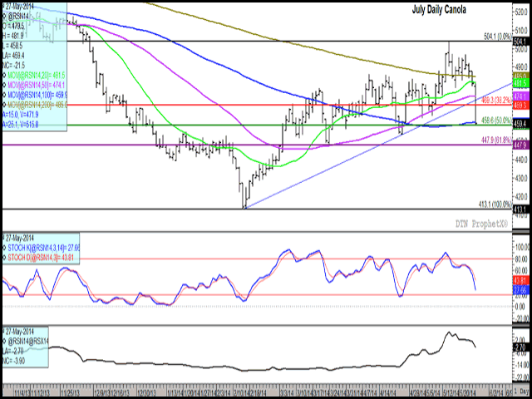The image size is (532, 399).
Task: Select the 'LA= 459.4' last price value
Action: 14,56
